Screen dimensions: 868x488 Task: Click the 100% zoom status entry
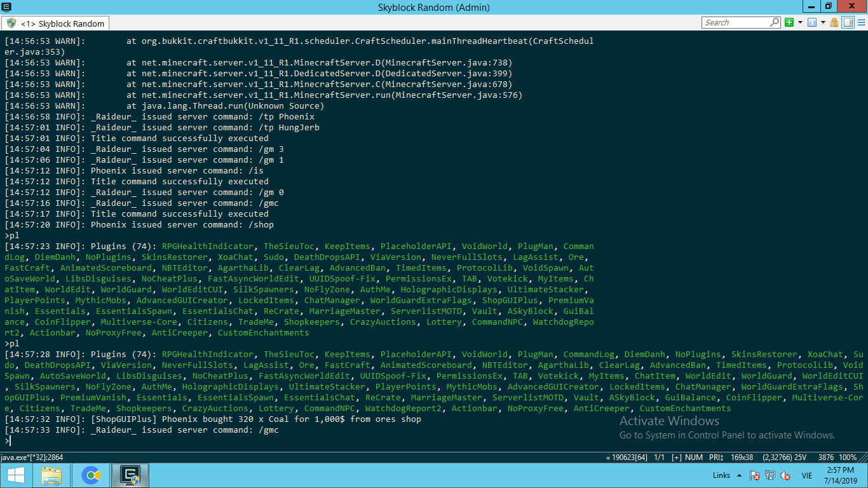tap(848, 457)
